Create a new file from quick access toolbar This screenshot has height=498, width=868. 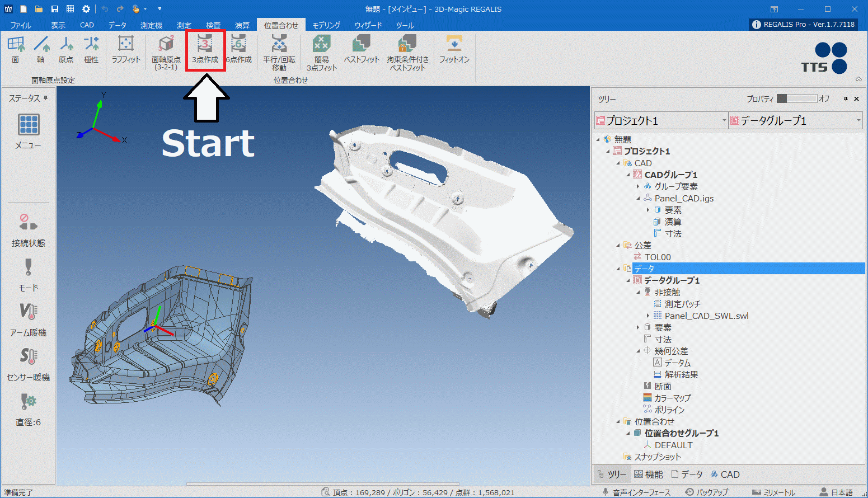(23, 9)
